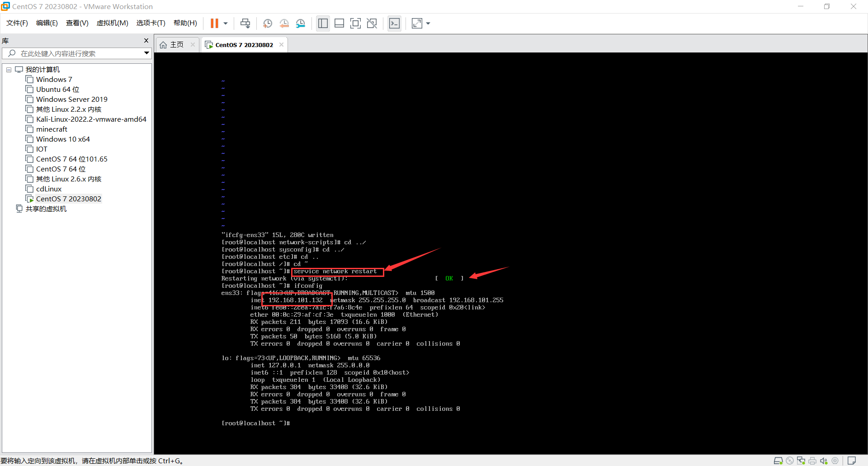Select CentOS 7 64 位101.65 virtual machine
868x466 pixels.
[71, 159]
